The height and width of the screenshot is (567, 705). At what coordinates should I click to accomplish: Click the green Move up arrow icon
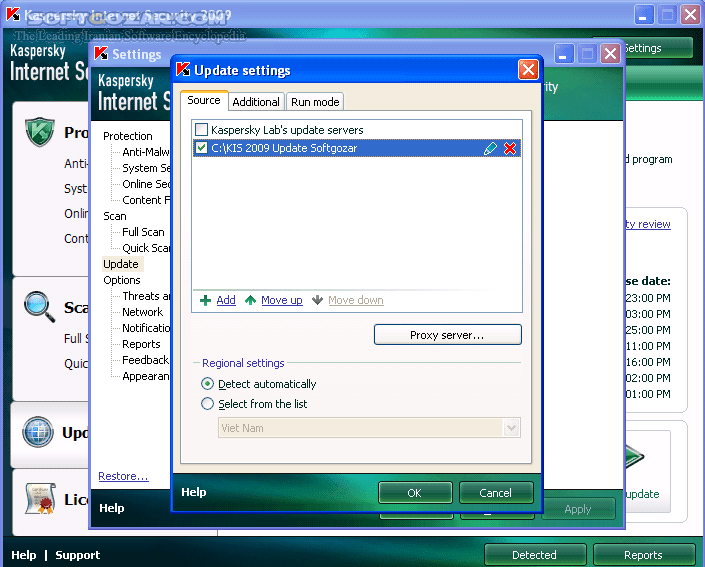tap(250, 300)
